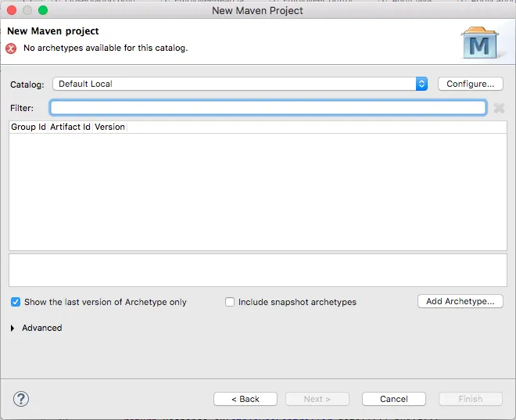Sort by Group Id column header
This screenshot has width=516, height=420.
point(28,127)
